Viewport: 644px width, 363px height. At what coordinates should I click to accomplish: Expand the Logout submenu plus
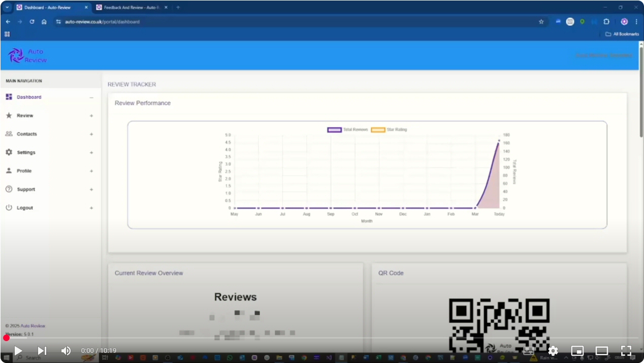(x=91, y=208)
